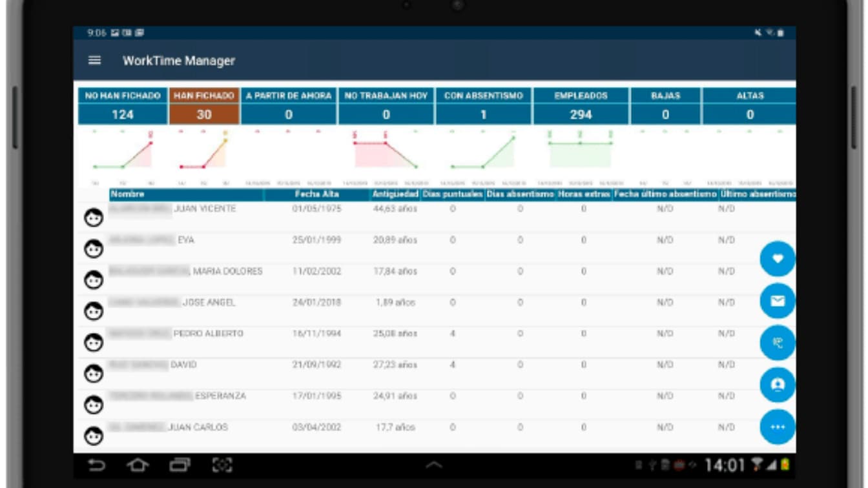The width and height of the screenshot is (868, 488).
Task: Tap the more options floating button
Action: pyautogui.click(x=778, y=427)
